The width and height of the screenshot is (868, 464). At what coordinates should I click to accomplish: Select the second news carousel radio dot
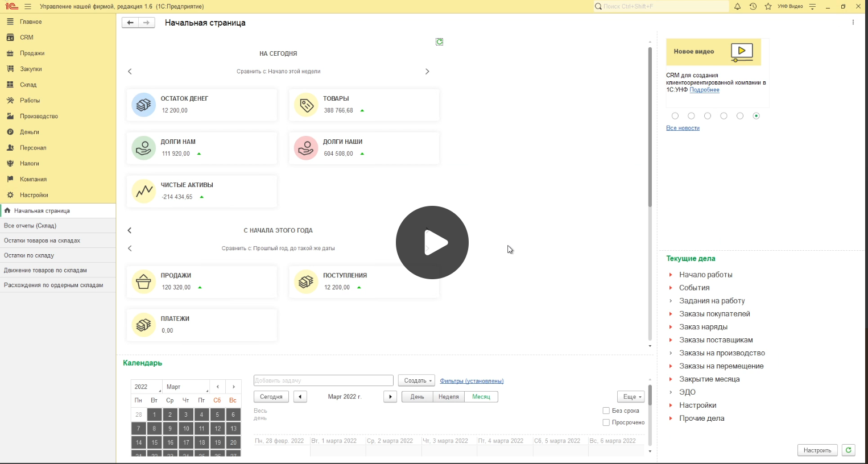coord(691,116)
